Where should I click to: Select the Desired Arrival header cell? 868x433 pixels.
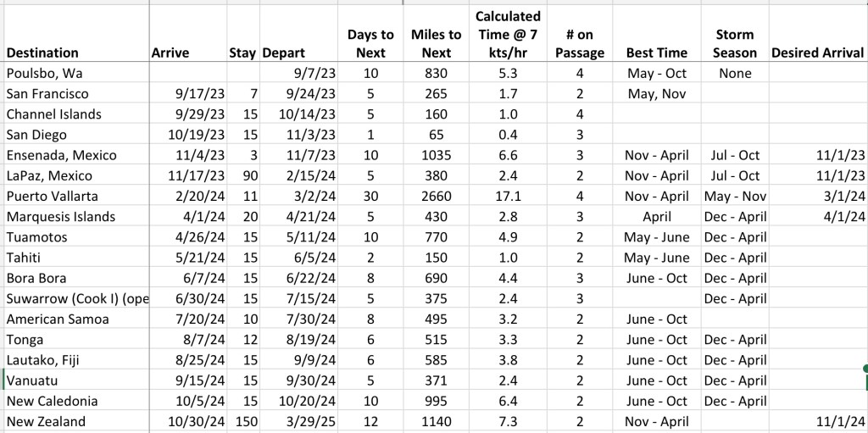click(x=817, y=53)
